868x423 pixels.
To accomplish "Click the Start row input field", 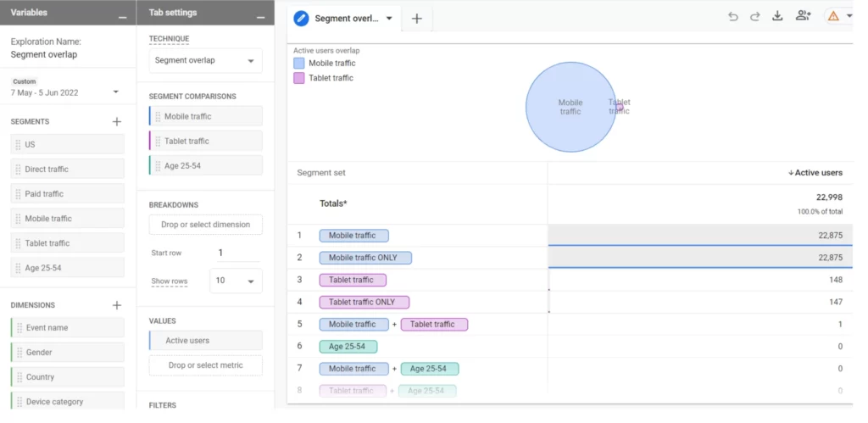I will (x=237, y=253).
